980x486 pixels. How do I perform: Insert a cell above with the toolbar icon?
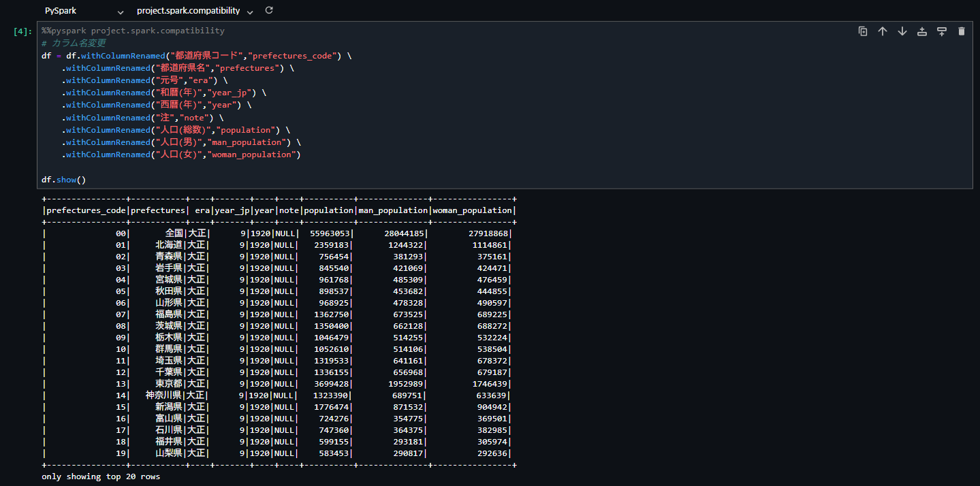[x=922, y=31]
